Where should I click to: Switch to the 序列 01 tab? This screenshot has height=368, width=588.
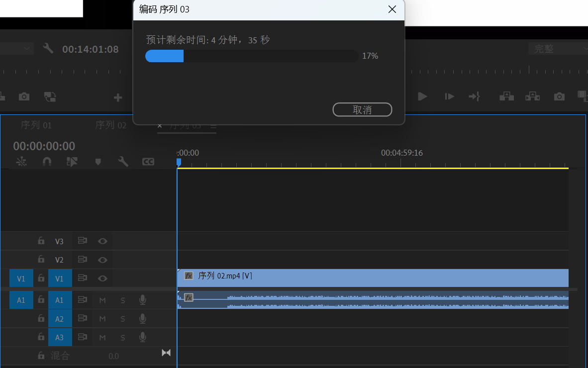pos(36,125)
